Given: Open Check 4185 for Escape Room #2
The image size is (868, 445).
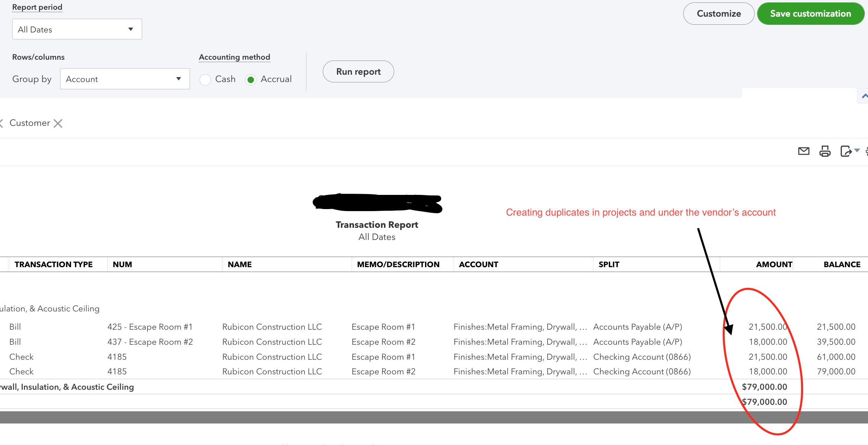Looking at the screenshot, I should click(117, 371).
